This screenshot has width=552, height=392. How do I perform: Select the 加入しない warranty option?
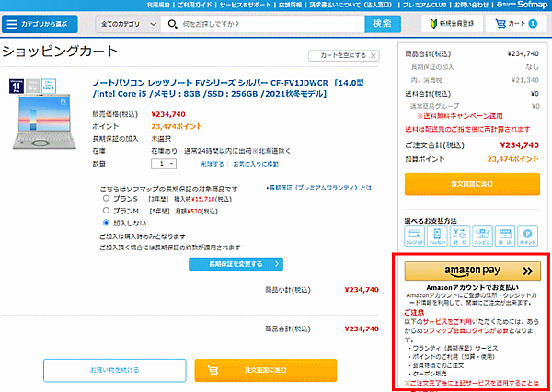point(108,223)
